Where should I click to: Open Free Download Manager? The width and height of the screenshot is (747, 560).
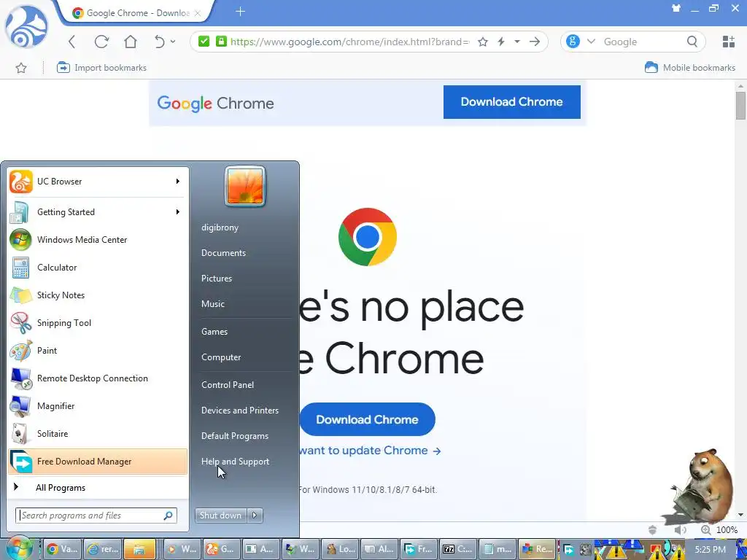coord(98,462)
